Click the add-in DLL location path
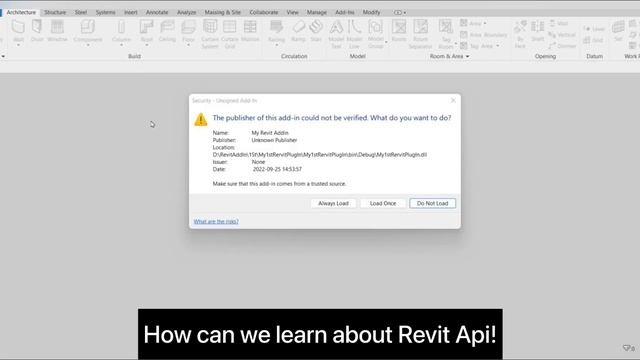The image size is (640, 360). click(x=320, y=155)
